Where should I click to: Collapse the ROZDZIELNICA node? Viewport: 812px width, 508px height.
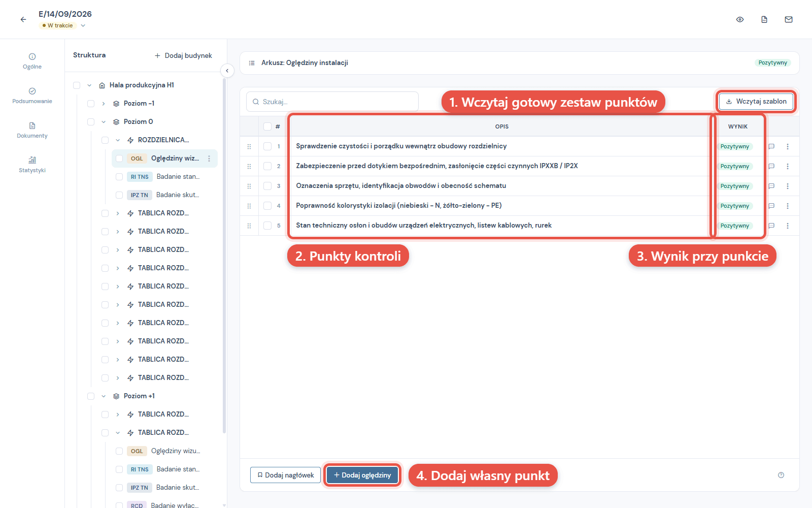tap(118, 140)
